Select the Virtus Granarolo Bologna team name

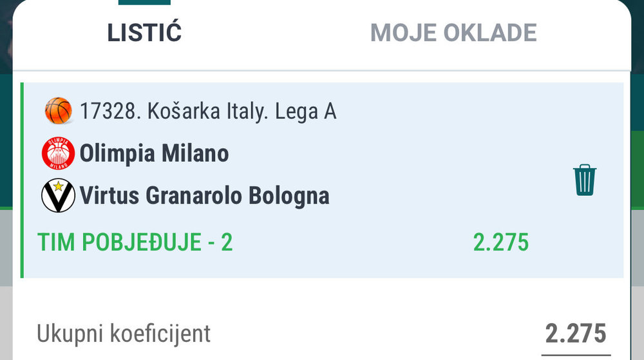204,195
